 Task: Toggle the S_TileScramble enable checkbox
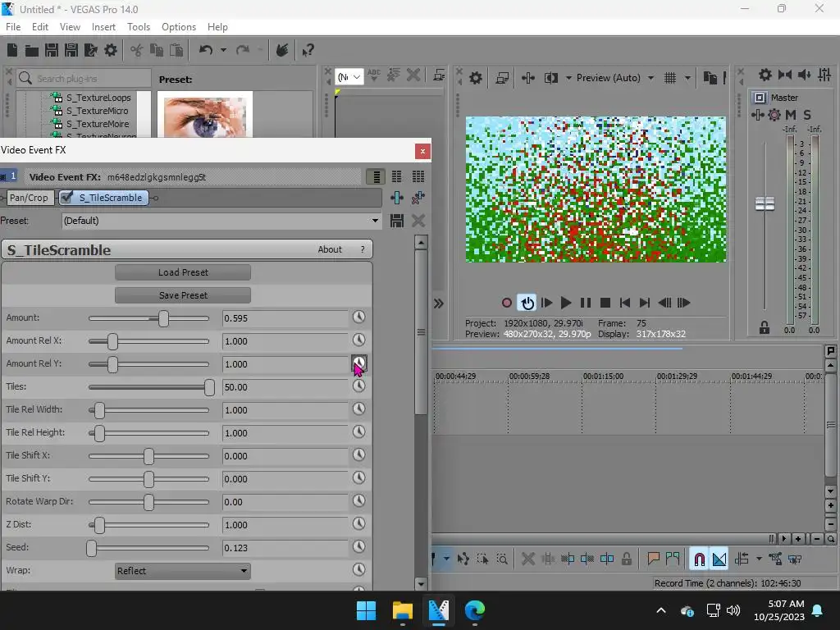point(67,198)
